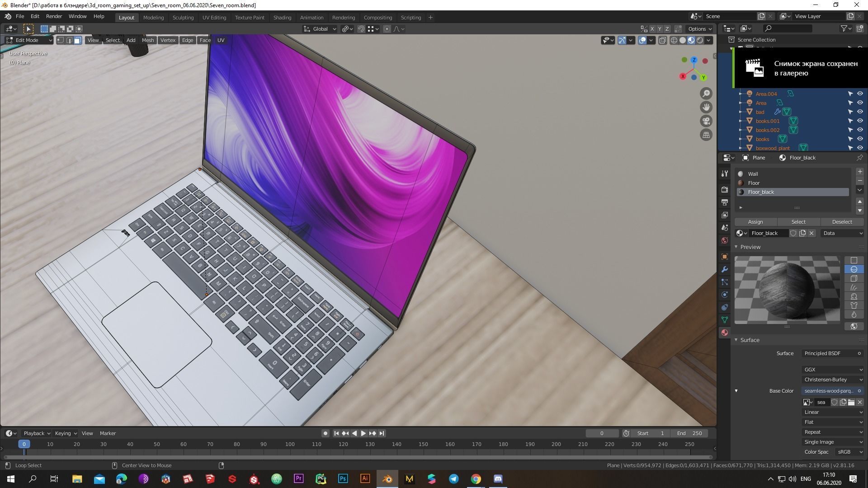Open the Render properties tab
The image size is (868, 488).
(725, 189)
